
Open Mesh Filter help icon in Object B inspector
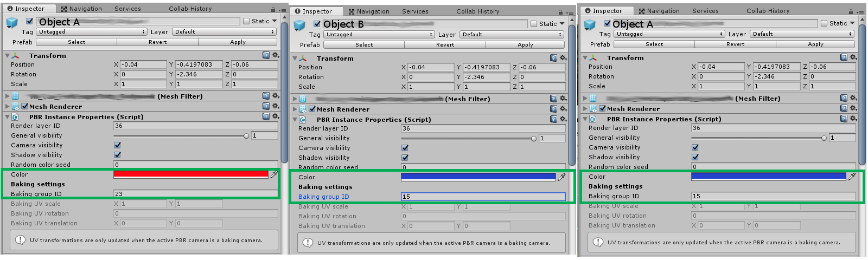[553, 99]
